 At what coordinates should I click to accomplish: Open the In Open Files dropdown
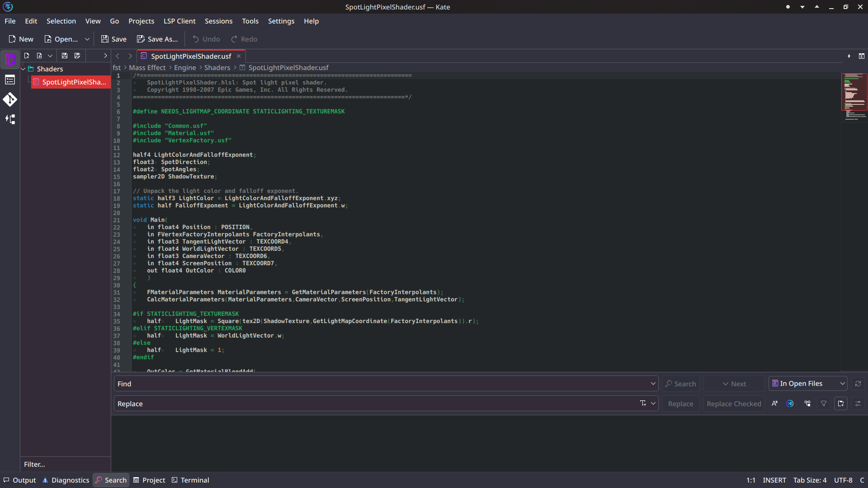coord(807,384)
